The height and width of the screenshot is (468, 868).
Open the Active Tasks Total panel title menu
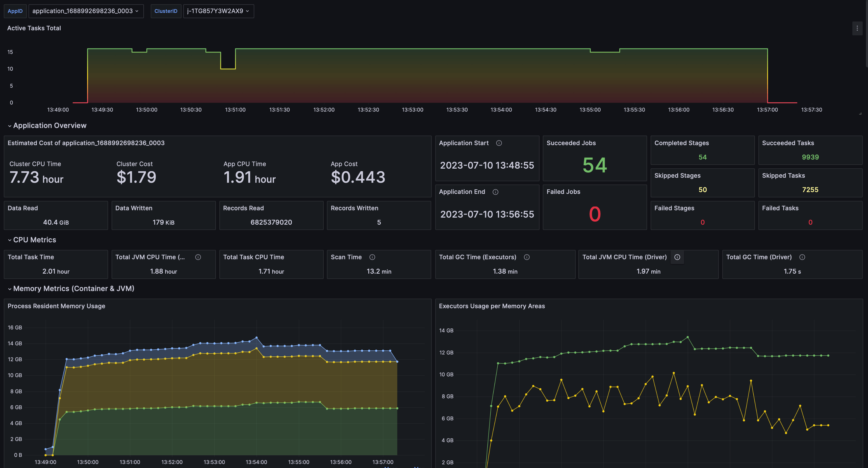point(34,28)
